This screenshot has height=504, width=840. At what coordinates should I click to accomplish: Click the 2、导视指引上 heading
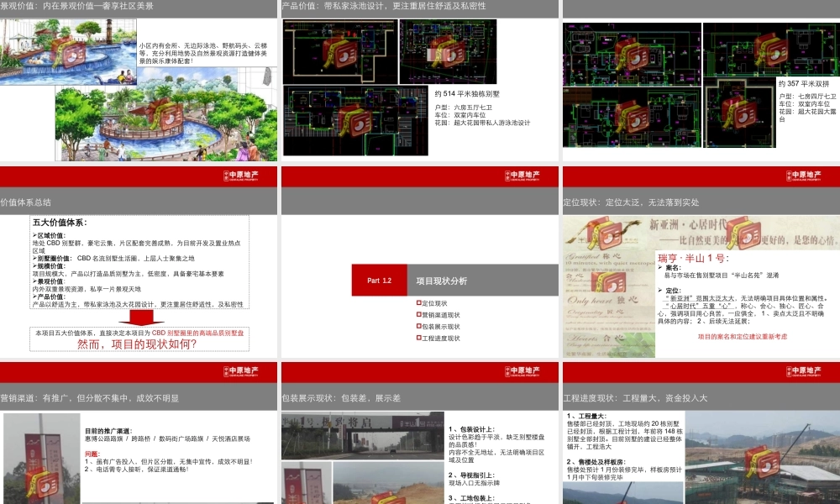pyautogui.click(x=471, y=475)
